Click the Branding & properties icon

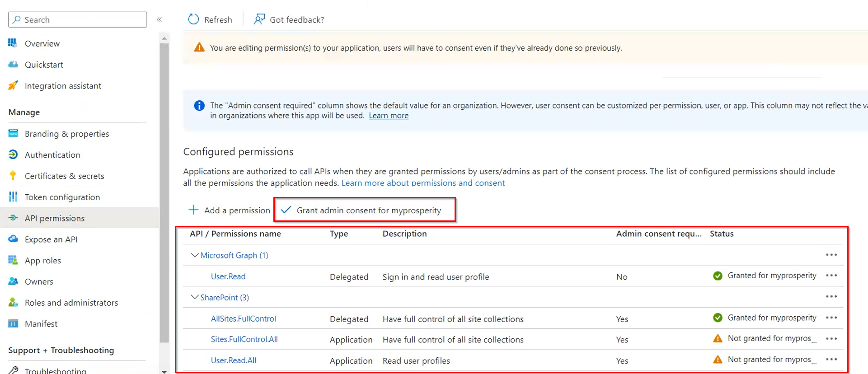tap(13, 133)
